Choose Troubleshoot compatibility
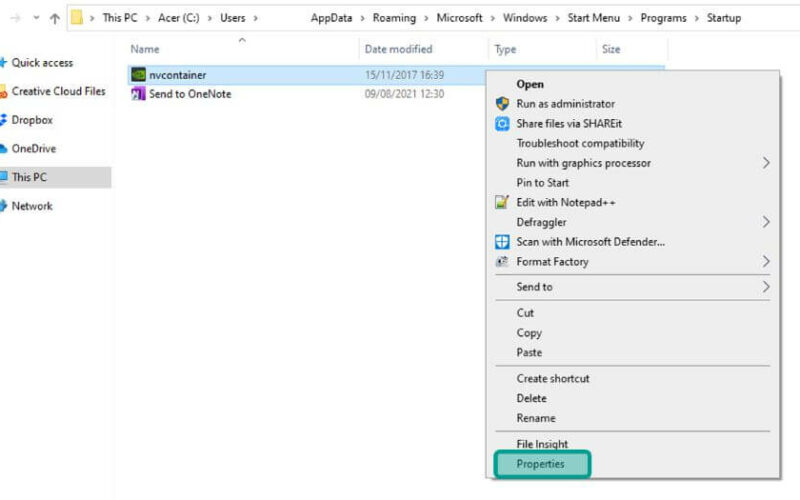Viewport: 800px width, 500px height. point(580,143)
